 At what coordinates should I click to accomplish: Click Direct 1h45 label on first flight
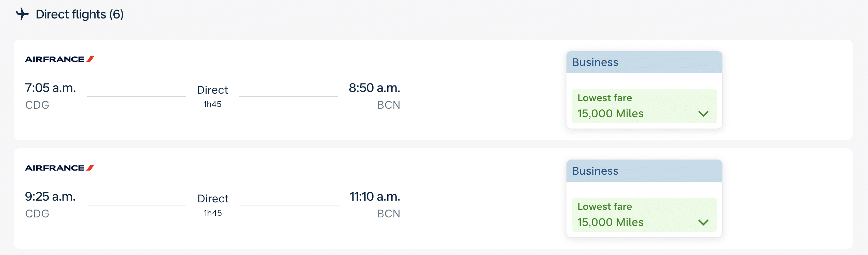[212, 96]
